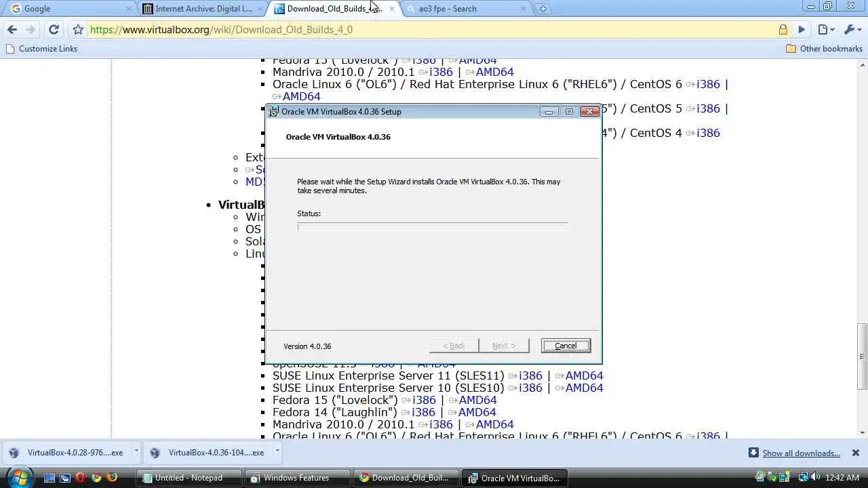Click the Cancel button in VirtualBox Setup
The image size is (868, 488).
coord(566,346)
